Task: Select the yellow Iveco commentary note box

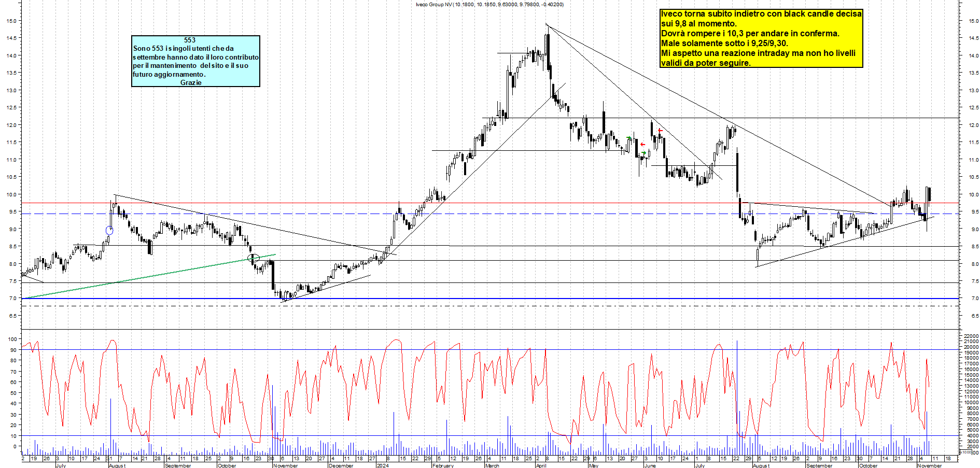Action: 761,38
